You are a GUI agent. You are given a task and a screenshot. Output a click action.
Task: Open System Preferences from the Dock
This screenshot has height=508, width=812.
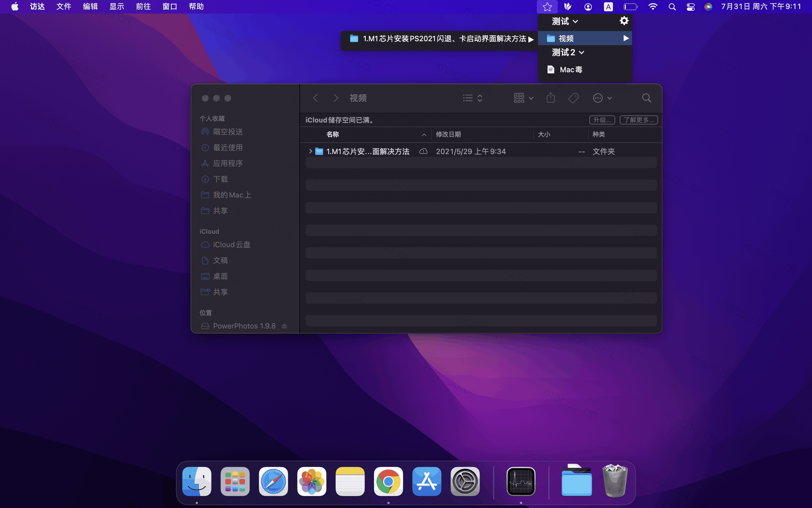(x=465, y=481)
